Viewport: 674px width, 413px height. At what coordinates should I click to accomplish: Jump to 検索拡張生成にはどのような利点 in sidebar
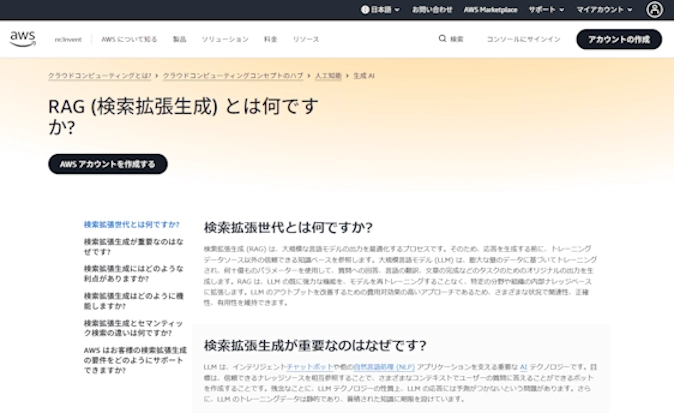pyautogui.click(x=134, y=274)
